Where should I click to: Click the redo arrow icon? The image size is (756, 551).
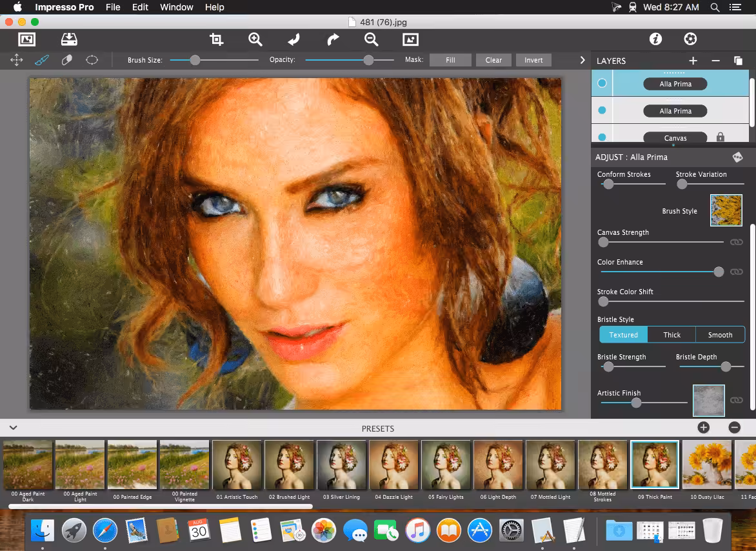(333, 39)
